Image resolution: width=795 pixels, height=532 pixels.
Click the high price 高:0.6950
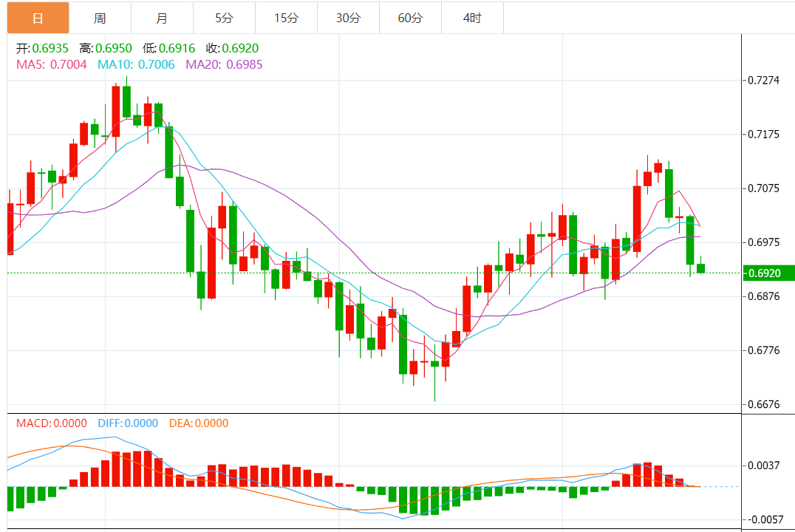[x=106, y=48]
